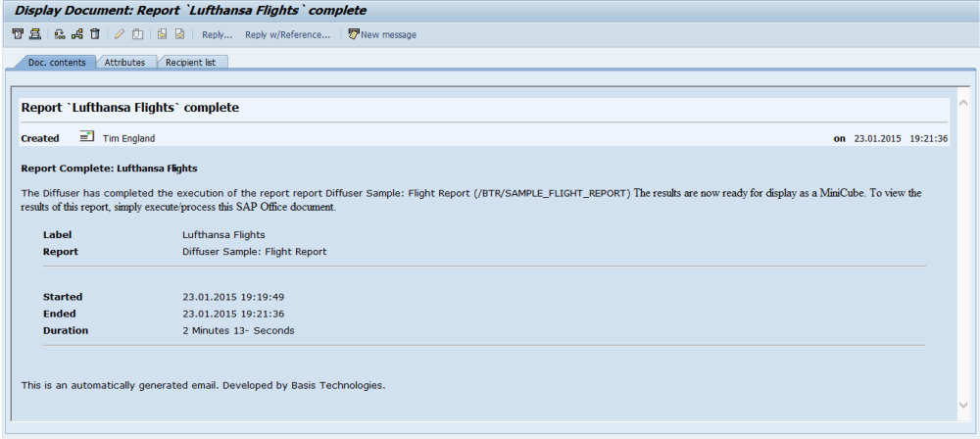
Task: Click the Started field name
Action: (63, 297)
